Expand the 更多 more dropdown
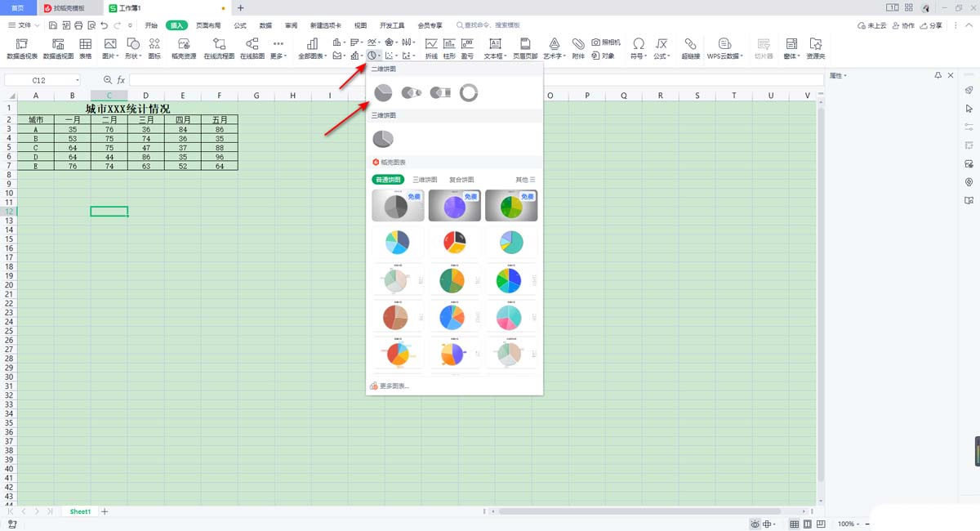Image resolution: width=980 pixels, height=531 pixels. pos(278,49)
